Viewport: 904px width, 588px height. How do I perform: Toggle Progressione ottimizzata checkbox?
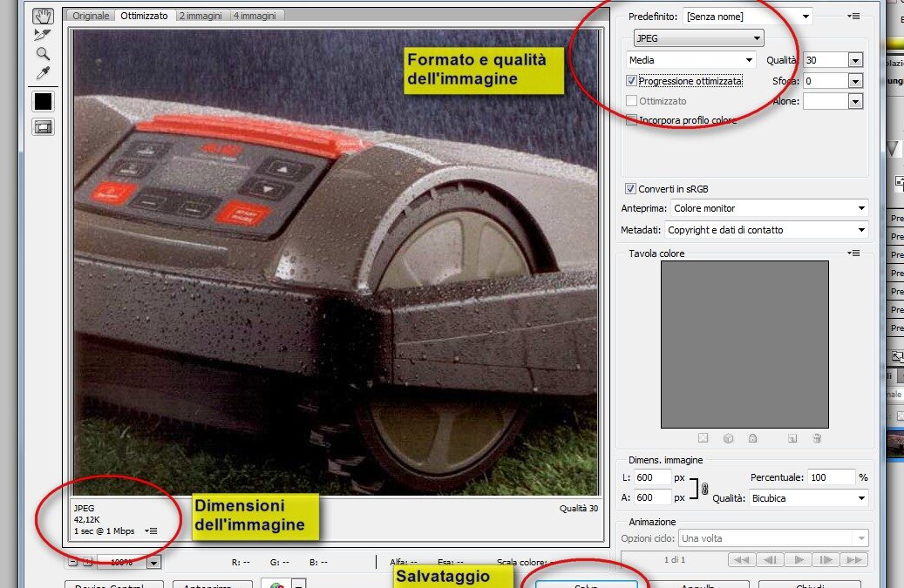[x=631, y=81]
